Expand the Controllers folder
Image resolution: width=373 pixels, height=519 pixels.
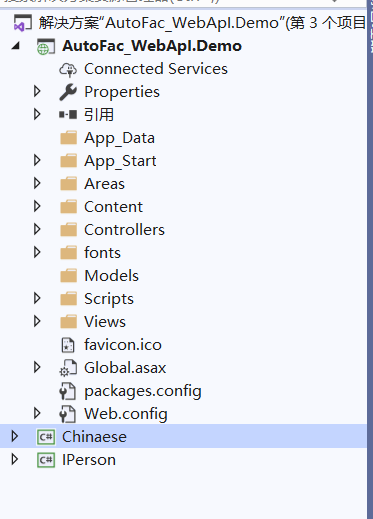(x=37, y=230)
